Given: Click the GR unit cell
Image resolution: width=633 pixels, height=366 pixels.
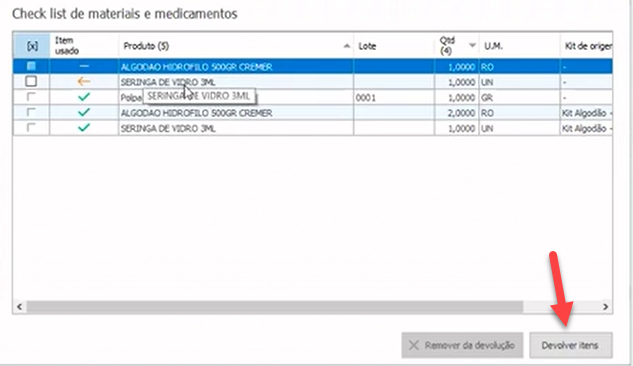Looking at the screenshot, I should tap(520, 98).
